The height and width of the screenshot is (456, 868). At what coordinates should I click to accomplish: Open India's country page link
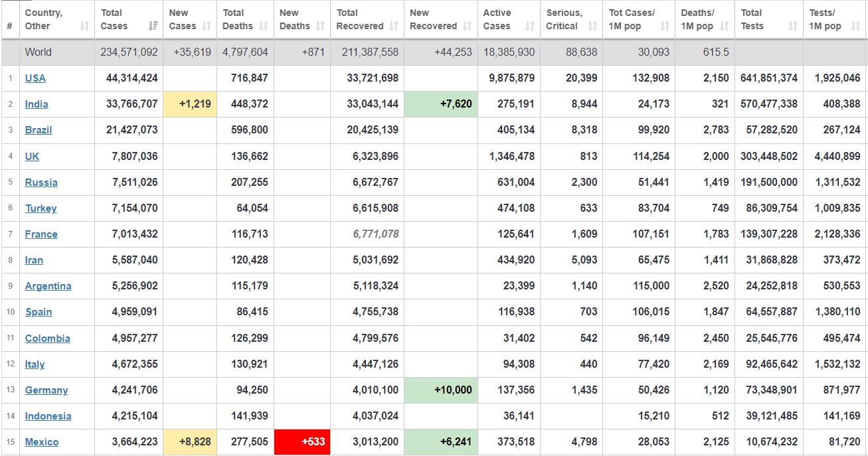[x=37, y=104]
